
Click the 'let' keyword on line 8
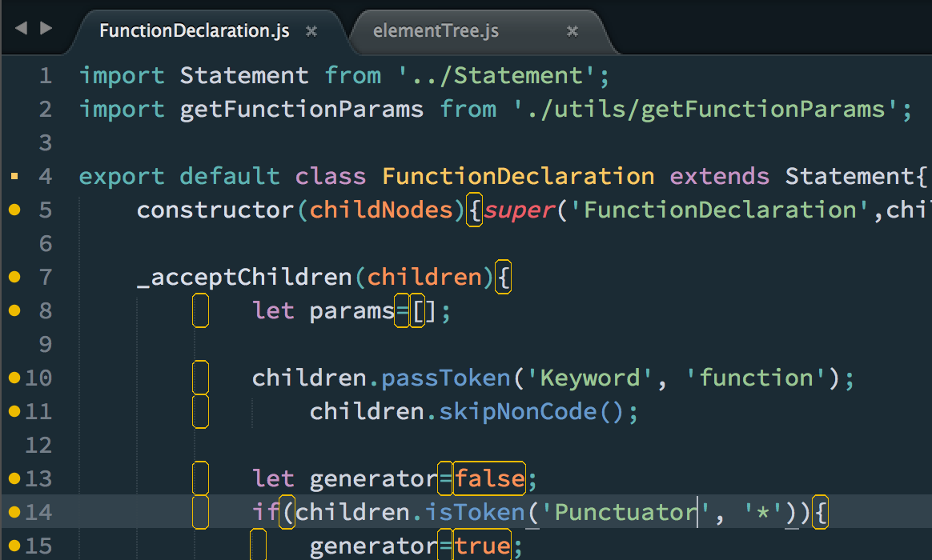[x=273, y=310]
